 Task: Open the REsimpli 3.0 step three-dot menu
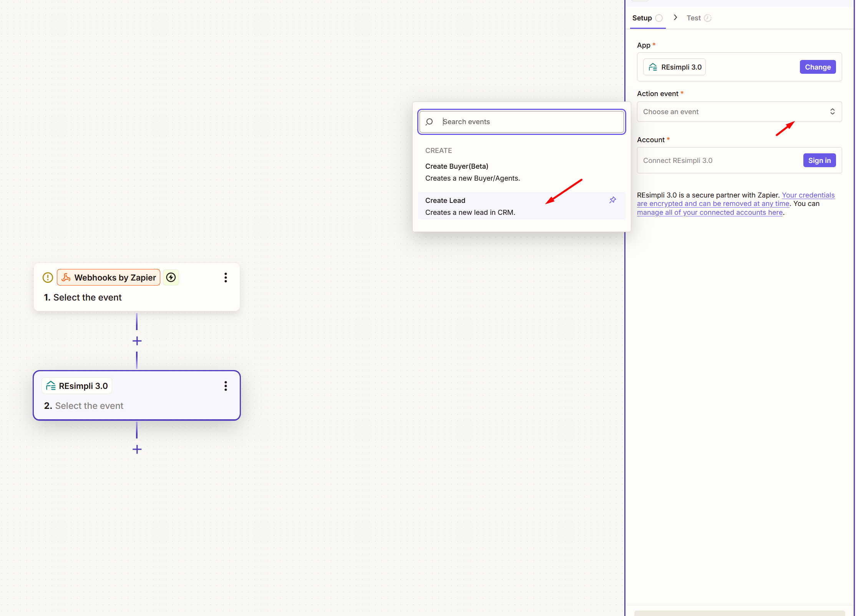pyautogui.click(x=226, y=386)
